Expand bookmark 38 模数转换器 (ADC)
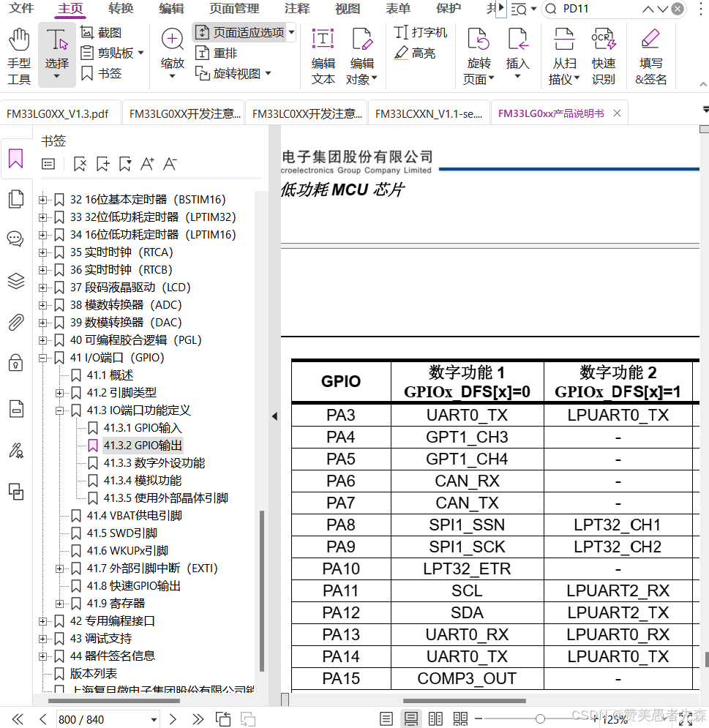The height and width of the screenshot is (728, 709). click(42, 305)
